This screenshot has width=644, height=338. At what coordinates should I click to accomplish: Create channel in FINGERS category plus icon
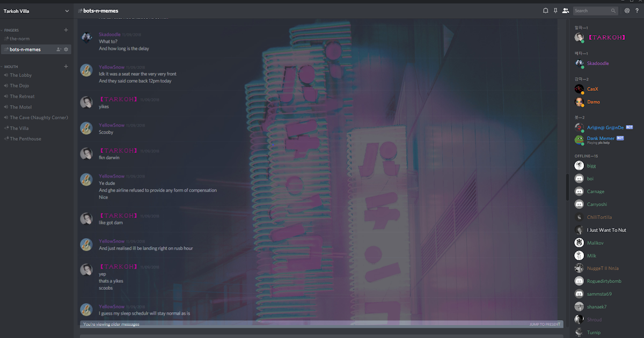pos(66,30)
